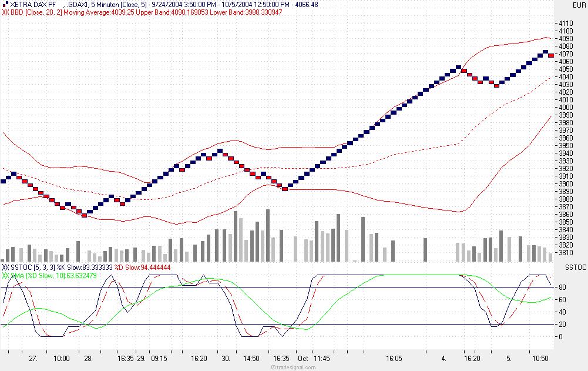
Task: Select the red XX icon beside BBD indicator
Action: pos(6,11)
